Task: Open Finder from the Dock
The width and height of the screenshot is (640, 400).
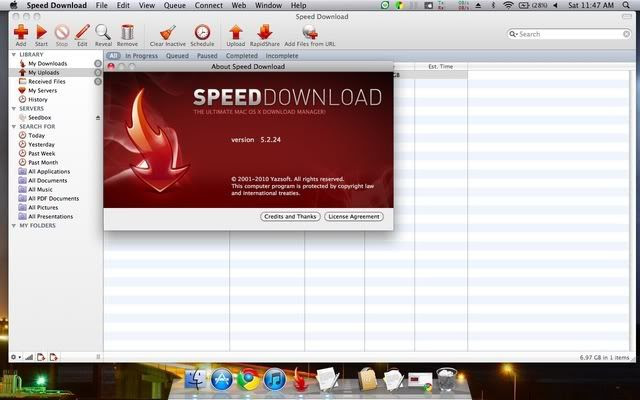Action: pos(195,379)
